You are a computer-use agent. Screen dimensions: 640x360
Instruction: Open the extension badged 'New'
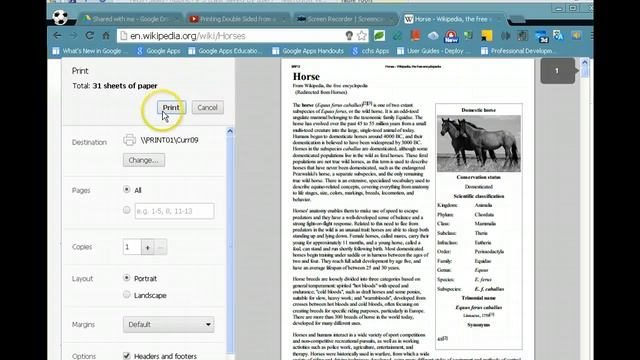tap(451, 36)
